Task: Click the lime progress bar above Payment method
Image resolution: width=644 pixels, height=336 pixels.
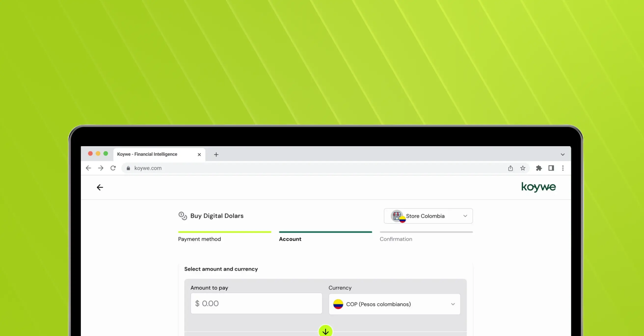Action: click(225, 232)
